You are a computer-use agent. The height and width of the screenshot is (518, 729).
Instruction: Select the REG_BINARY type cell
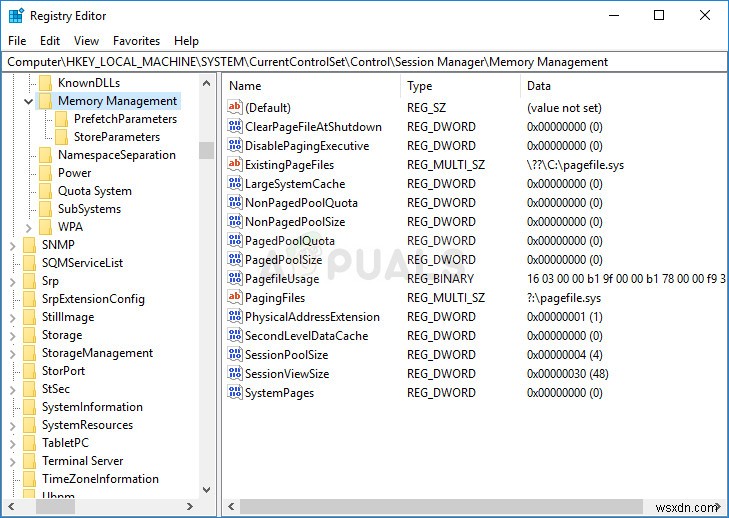(440, 279)
